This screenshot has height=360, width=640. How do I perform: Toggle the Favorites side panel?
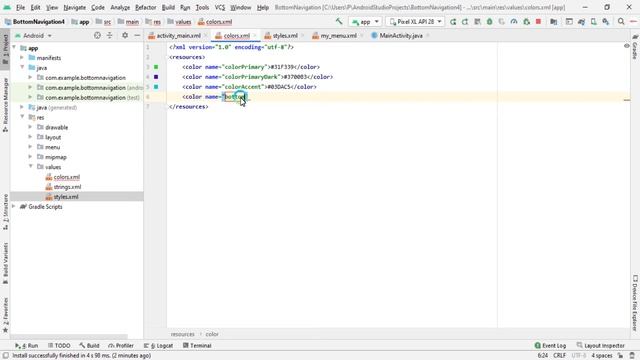[5, 315]
